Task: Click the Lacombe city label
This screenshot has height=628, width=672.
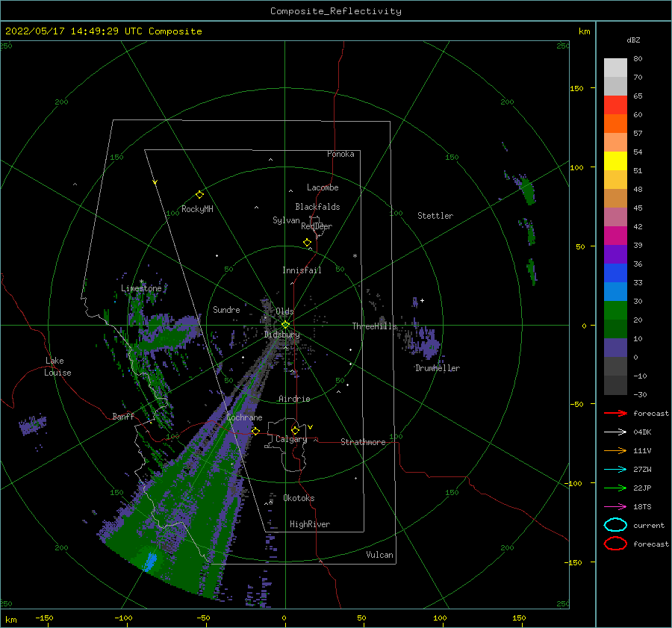Action: tap(323, 187)
